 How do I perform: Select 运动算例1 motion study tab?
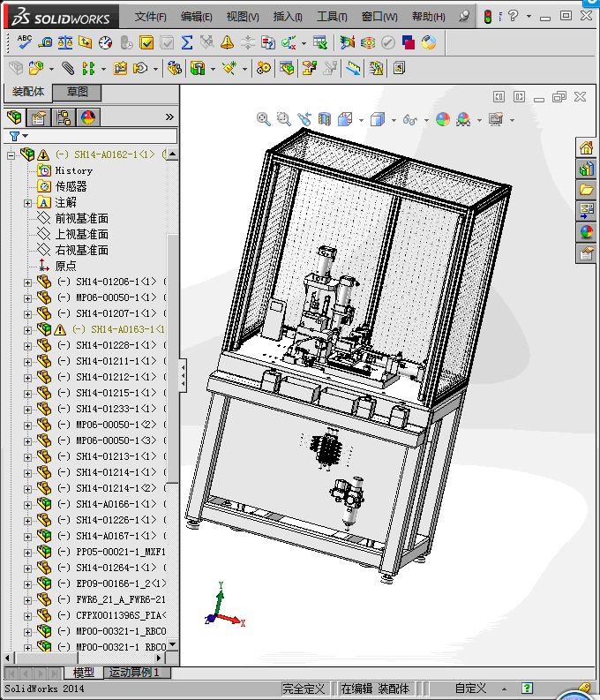[136, 673]
